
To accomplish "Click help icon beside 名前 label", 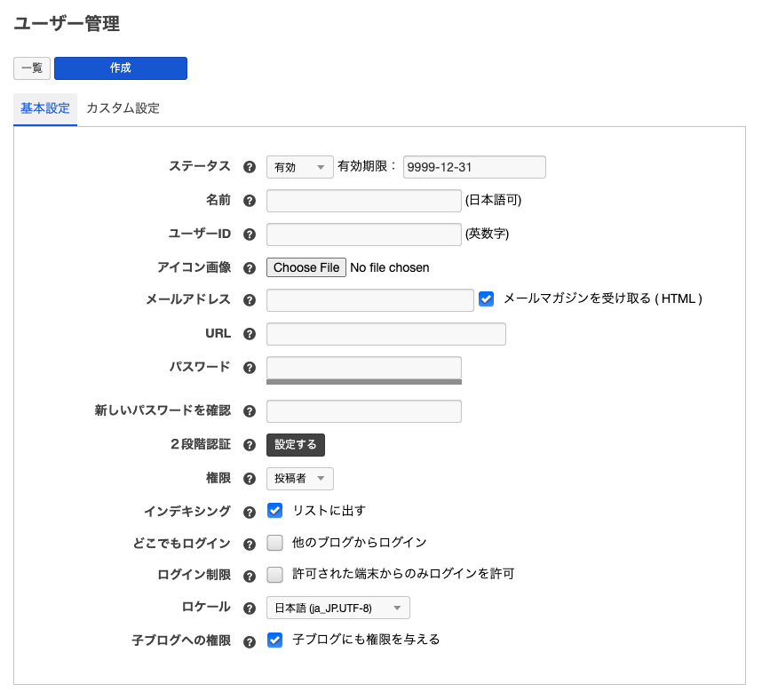I will tap(250, 201).
